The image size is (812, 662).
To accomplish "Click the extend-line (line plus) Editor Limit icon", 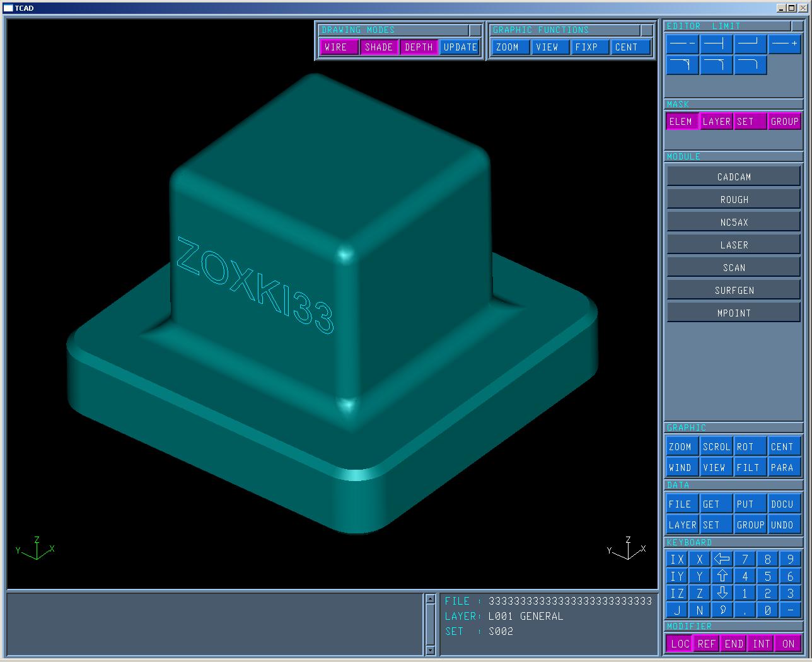I will click(785, 44).
